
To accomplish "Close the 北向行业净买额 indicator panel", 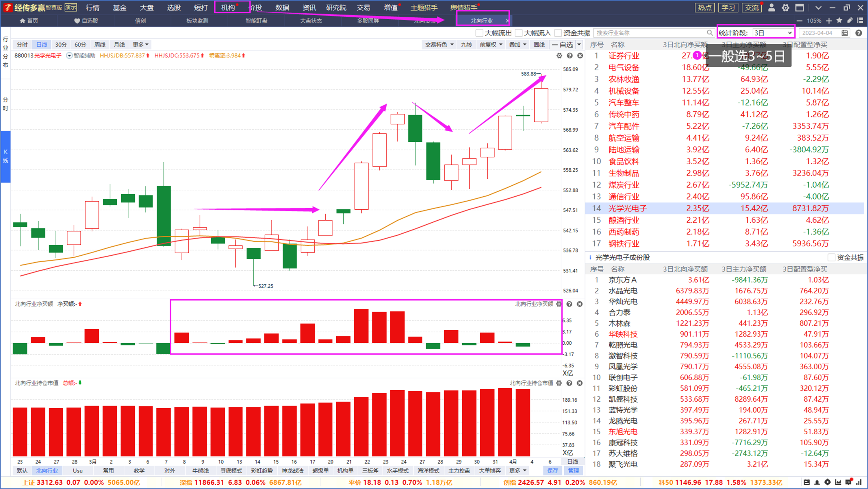I will point(580,304).
